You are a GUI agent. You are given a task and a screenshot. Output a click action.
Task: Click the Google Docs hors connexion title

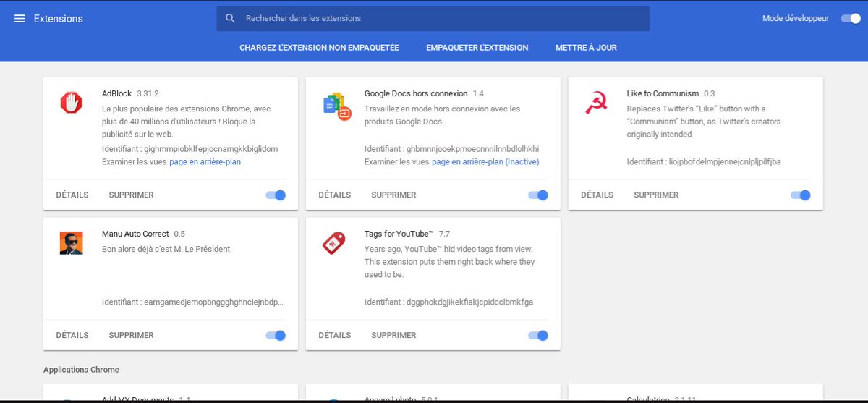416,93
